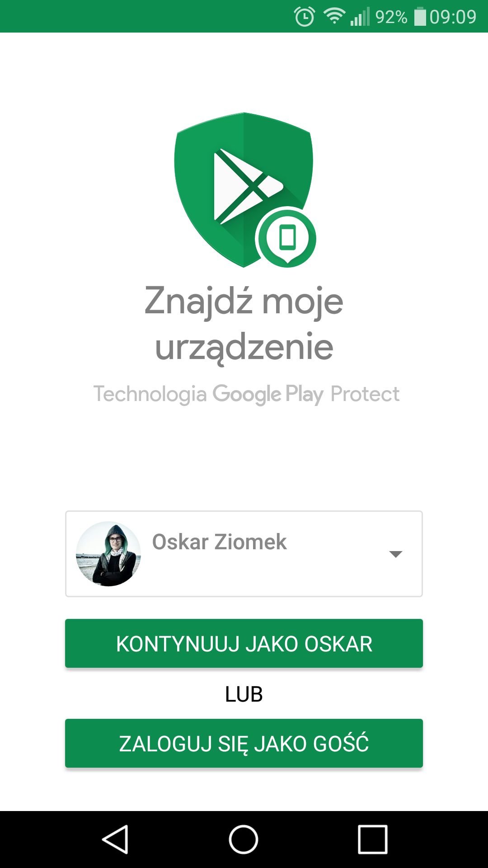Tap the battery indicator icon

(x=420, y=17)
